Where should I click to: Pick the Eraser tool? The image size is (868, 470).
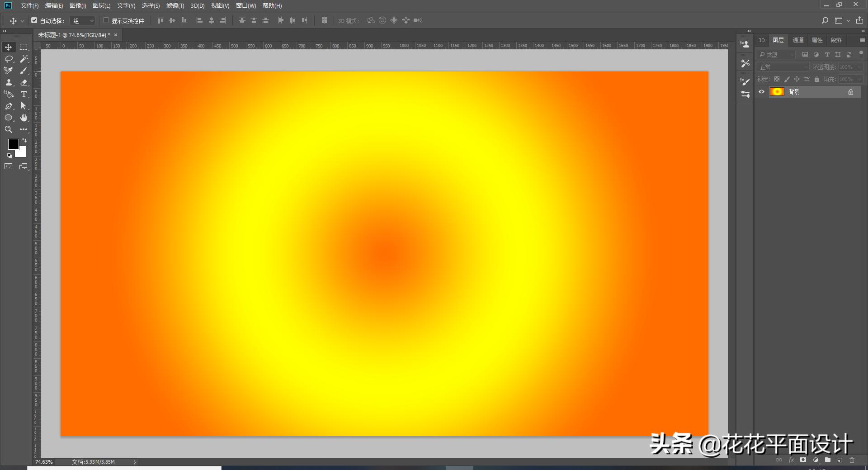point(24,82)
